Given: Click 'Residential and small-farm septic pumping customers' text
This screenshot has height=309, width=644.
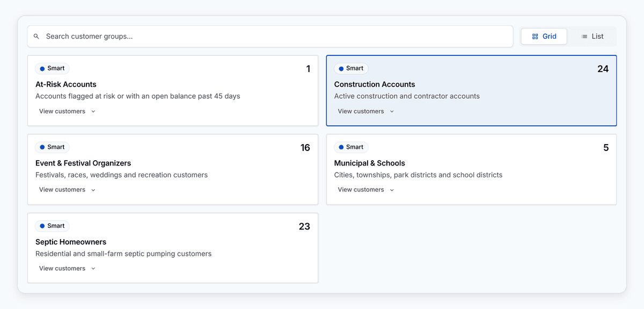Looking at the screenshot, I should point(123,254).
